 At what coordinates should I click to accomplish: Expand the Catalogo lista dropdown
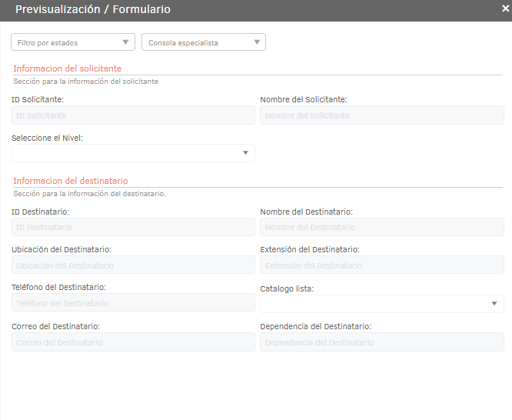pos(382,304)
